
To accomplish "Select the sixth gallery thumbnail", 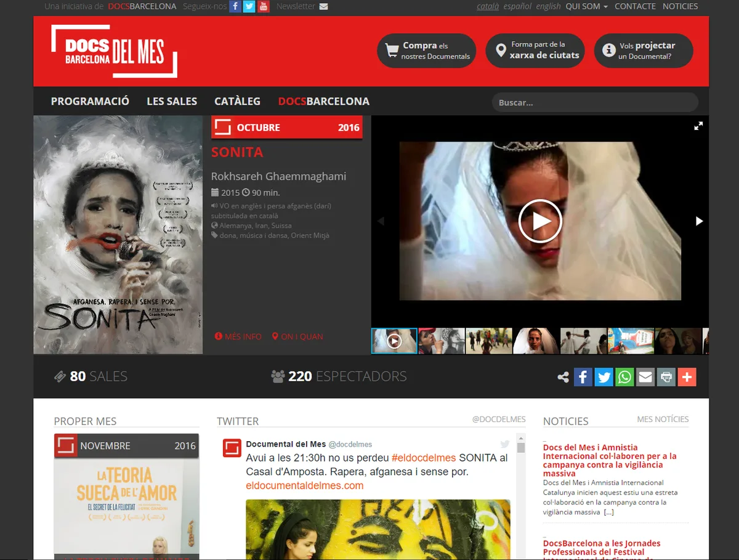I will (x=631, y=341).
